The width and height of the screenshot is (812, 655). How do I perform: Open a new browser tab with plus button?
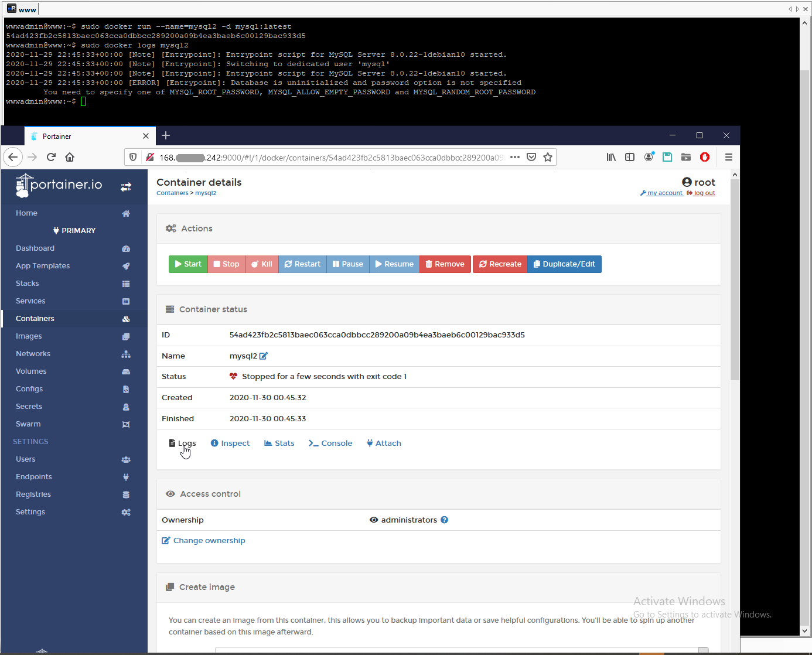tap(166, 135)
